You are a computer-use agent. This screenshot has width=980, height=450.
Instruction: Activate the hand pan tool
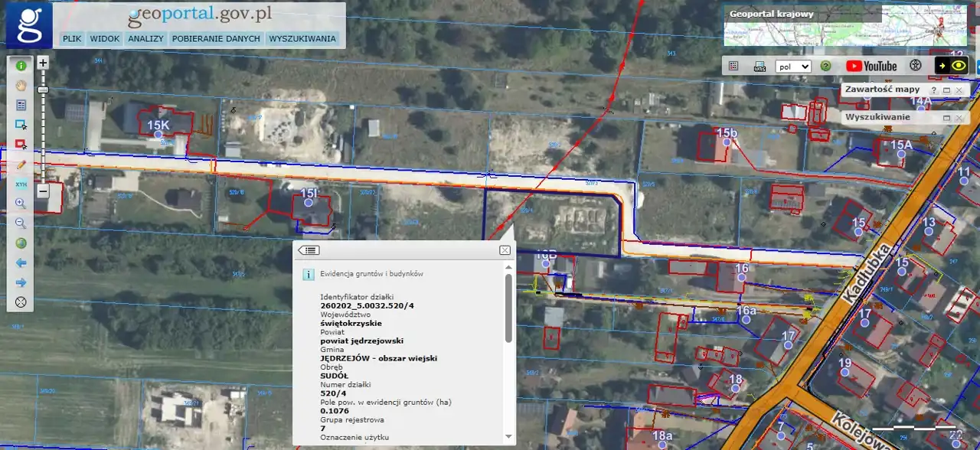pyautogui.click(x=21, y=85)
